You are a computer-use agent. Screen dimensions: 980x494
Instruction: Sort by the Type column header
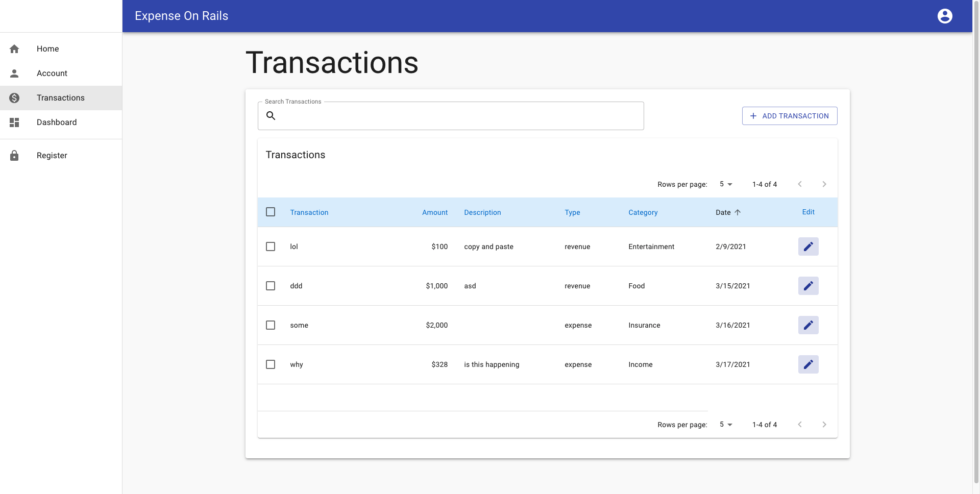[572, 212]
